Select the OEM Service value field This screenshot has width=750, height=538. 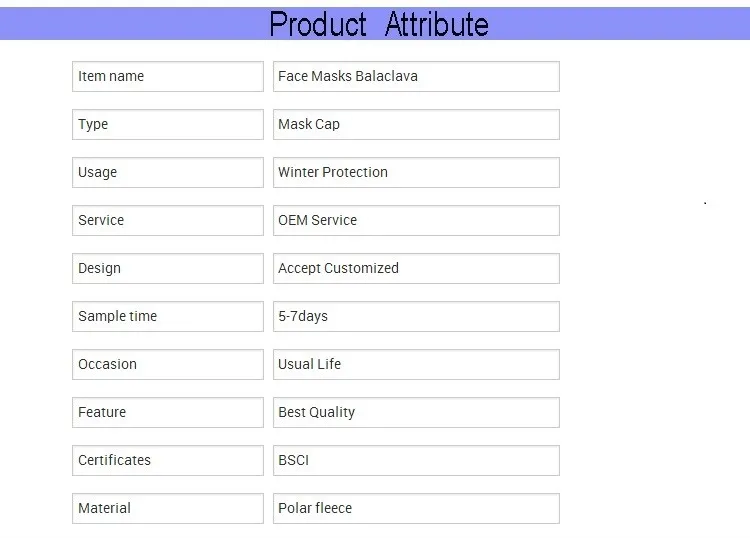point(415,221)
